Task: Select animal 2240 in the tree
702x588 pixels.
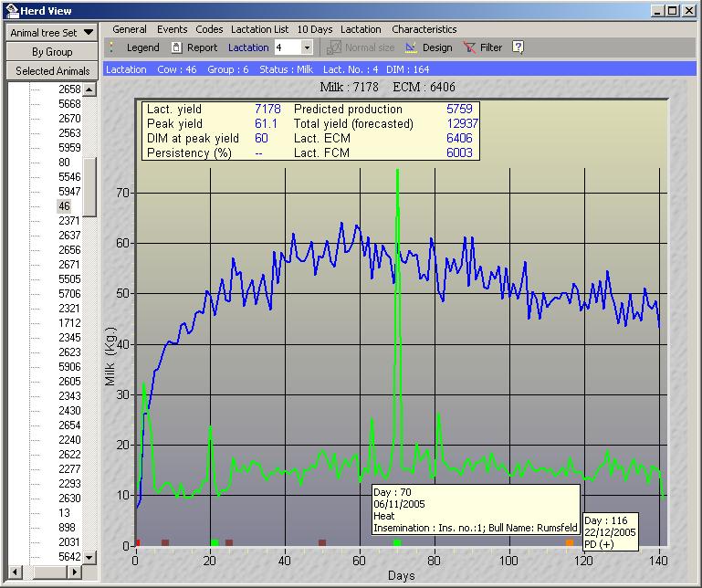Action: [69, 440]
